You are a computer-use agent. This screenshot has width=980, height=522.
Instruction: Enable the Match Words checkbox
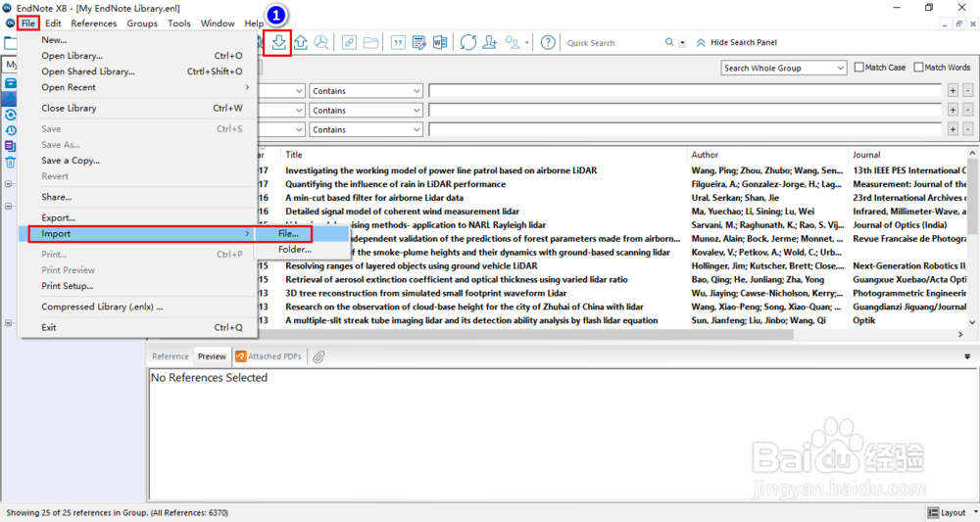(x=918, y=68)
